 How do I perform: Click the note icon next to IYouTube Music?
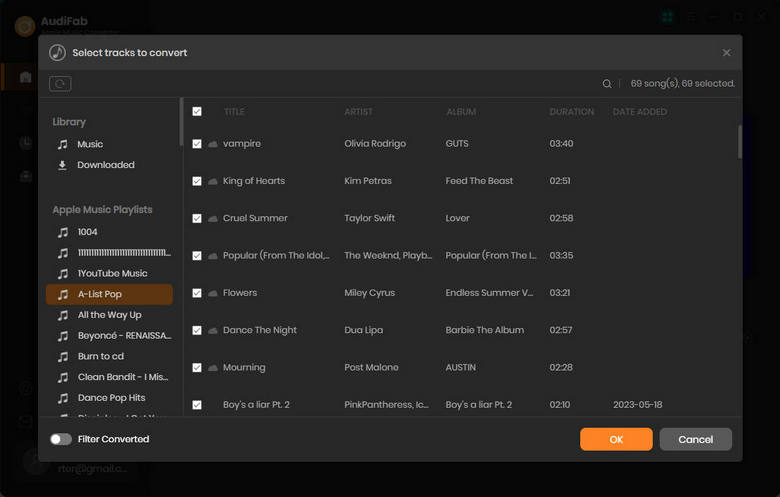[x=63, y=274]
